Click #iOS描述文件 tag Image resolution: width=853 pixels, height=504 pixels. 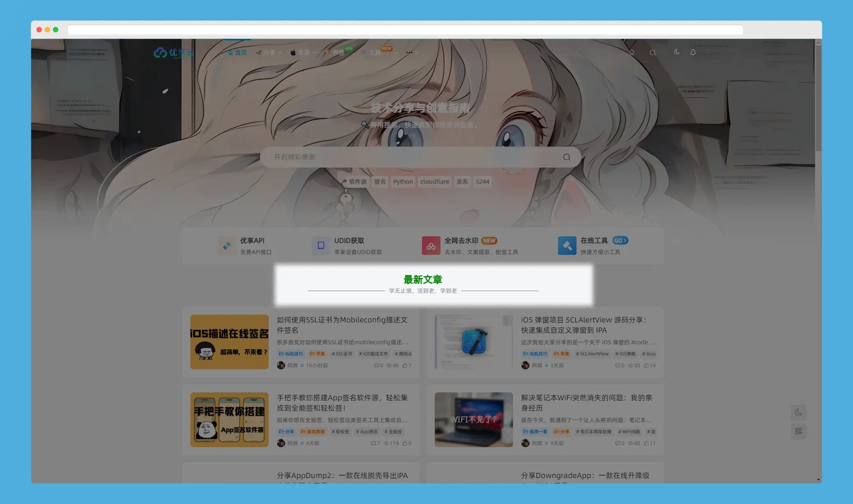(x=373, y=354)
